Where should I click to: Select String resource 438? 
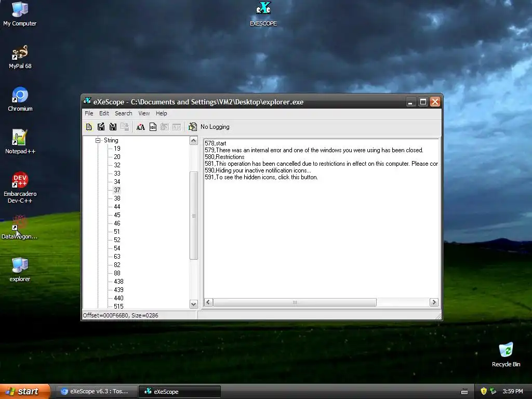119,282
